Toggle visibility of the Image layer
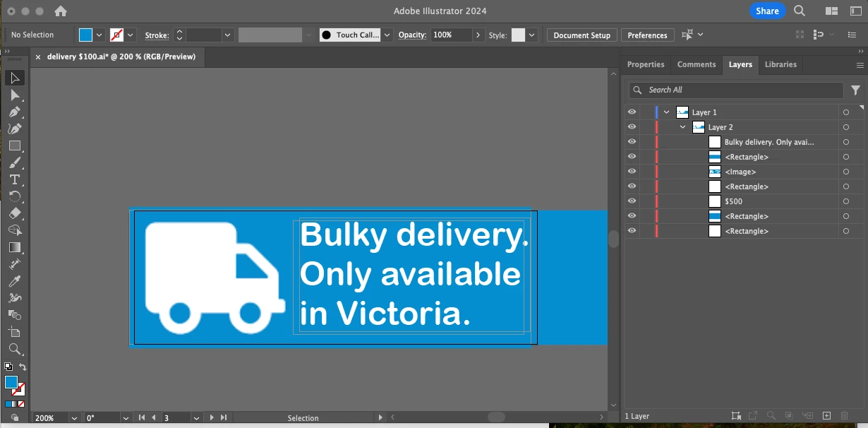This screenshot has height=428, width=868. point(632,172)
